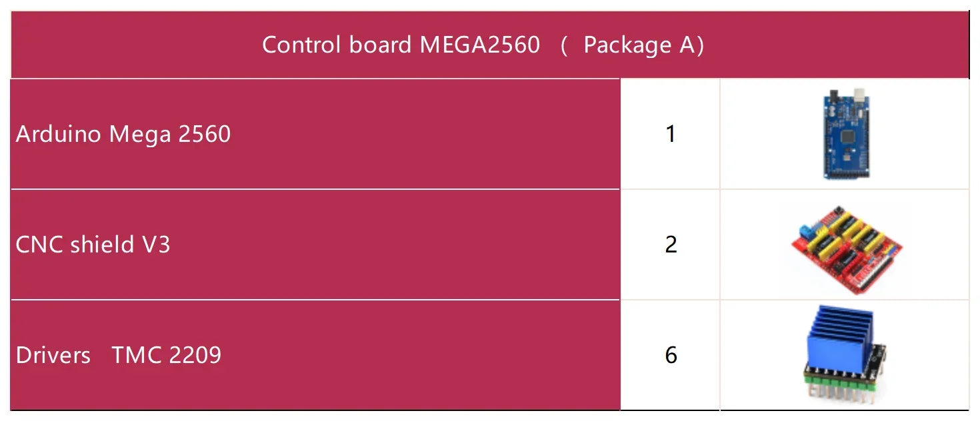Select "Package A" text in the header
This screenshot has height=421, width=980.
coord(639,45)
